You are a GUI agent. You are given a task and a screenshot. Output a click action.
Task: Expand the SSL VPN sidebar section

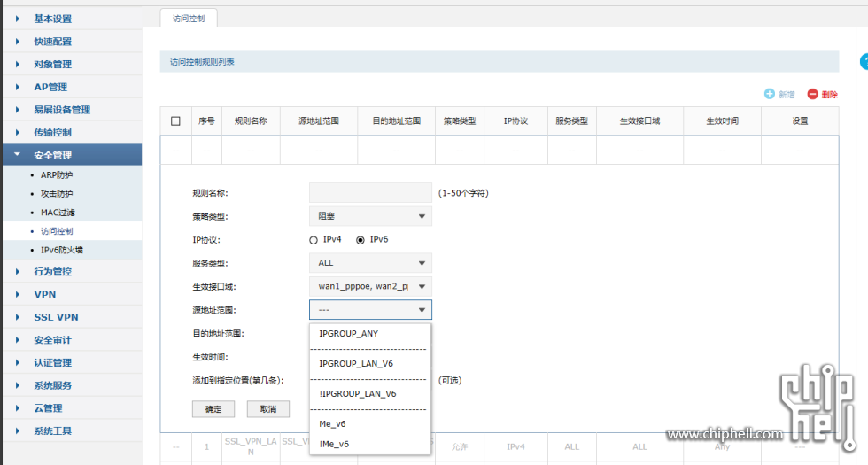(72, 317)
